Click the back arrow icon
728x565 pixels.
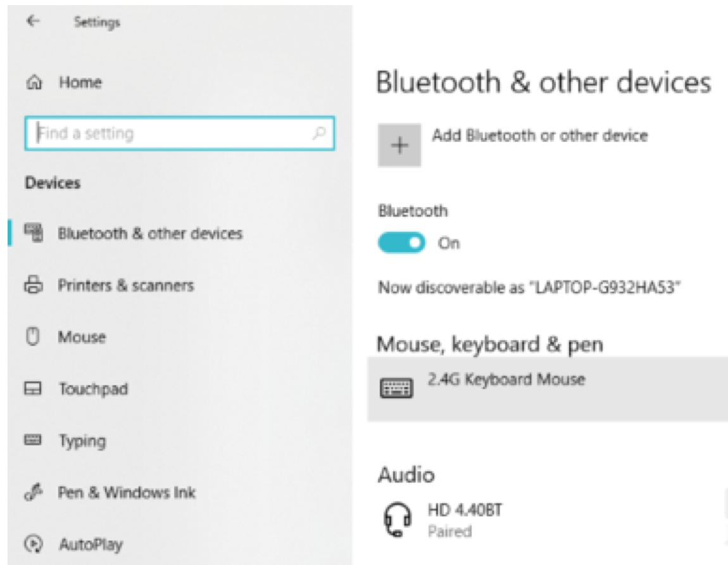(x=33, y=21)
